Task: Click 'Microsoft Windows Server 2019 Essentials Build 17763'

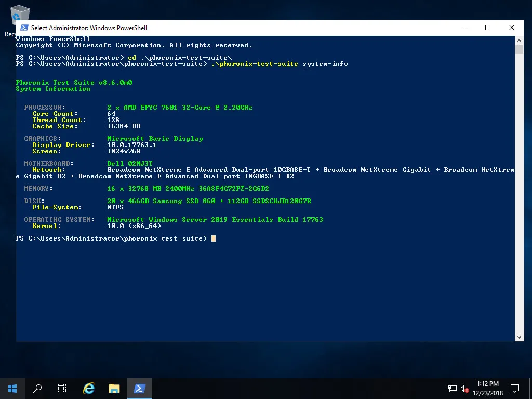Action: click(215, 220)
